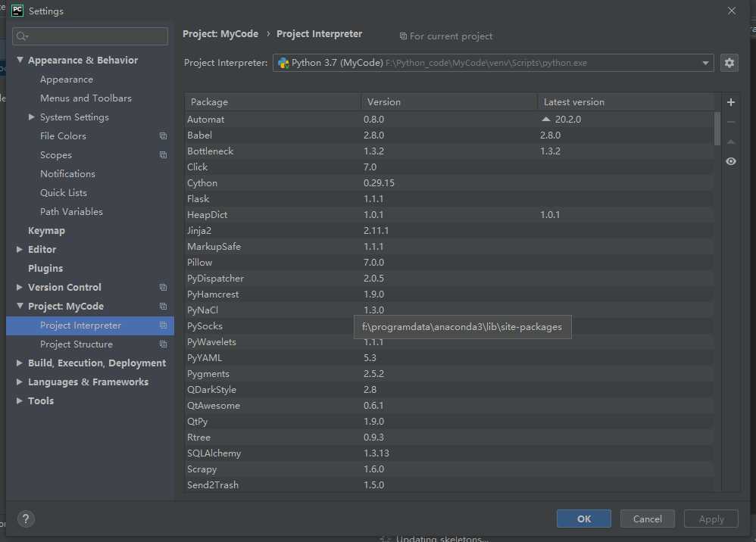
Task: Click the project-level icon beside Project: MyCode
Action: pyautogui.click(x=163, y=307)
